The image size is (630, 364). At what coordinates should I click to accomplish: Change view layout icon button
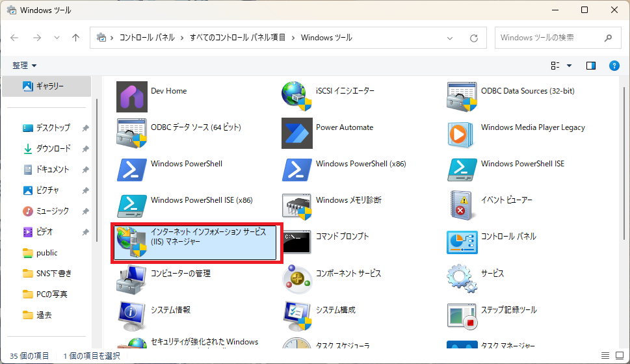(x=555, y=66)
